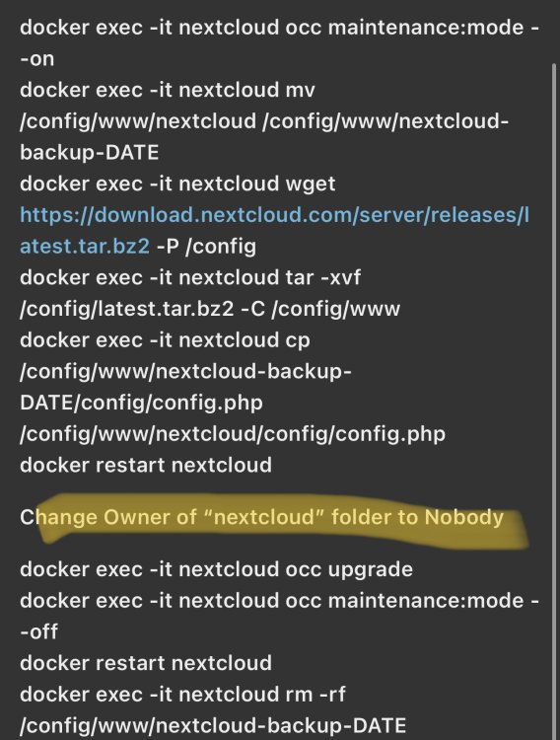Click the vertical scrollbar on the right edge
This screenshot has width=560, height=740.
[554, 402]
